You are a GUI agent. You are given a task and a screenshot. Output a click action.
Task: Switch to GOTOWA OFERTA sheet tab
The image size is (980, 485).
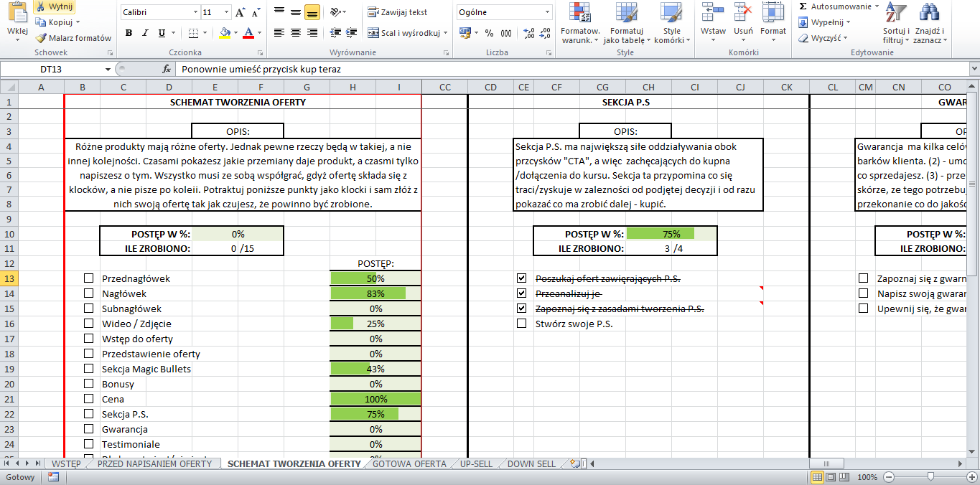point(409,464)
